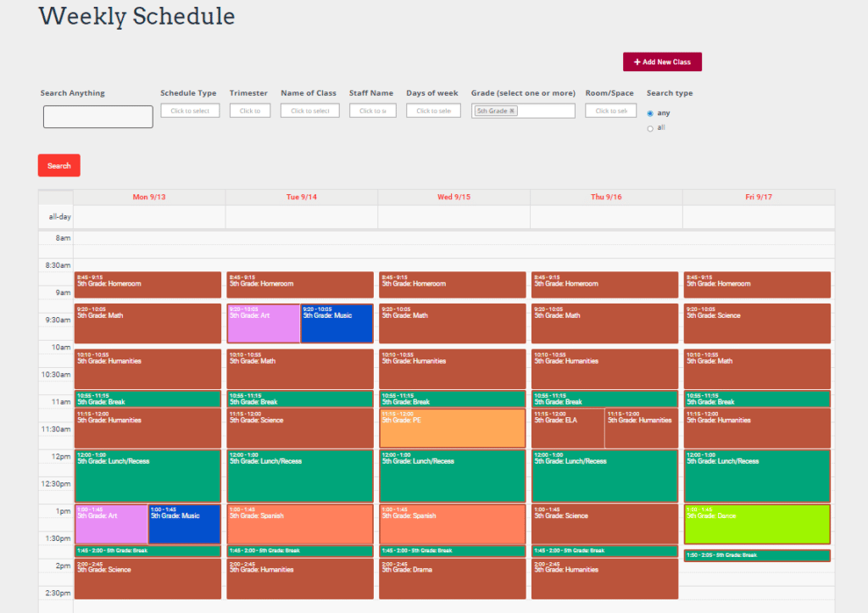Screen dimensions: 868x613
Task: Open Wednesday's 1:00 Spanish class block
Action: [453, 524]
